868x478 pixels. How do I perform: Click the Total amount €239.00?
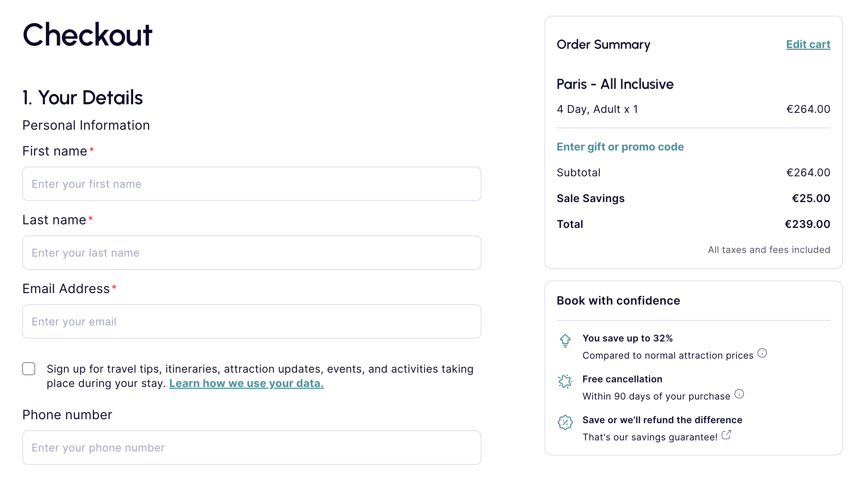point(807,224)
